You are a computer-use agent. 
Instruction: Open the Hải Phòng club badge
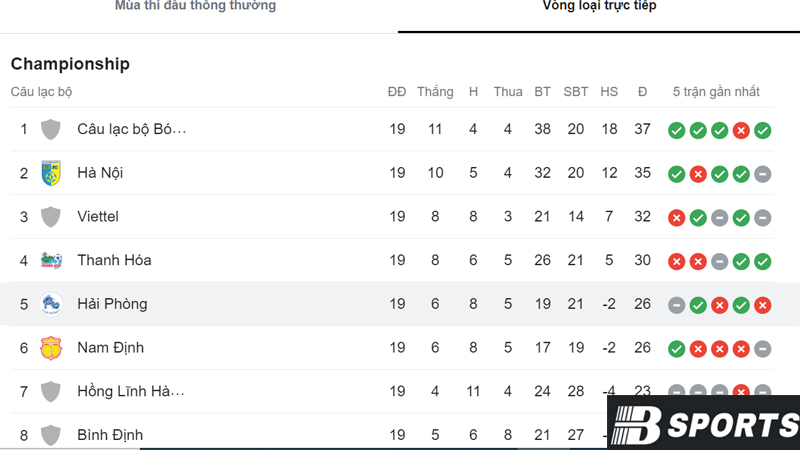point(51,304)
